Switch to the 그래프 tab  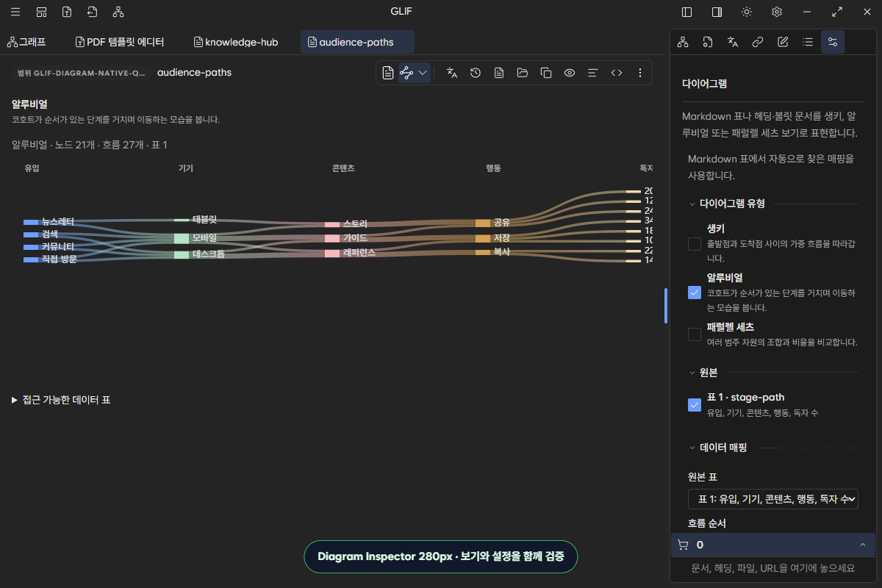pyautogui.click(x=26, y=42)
